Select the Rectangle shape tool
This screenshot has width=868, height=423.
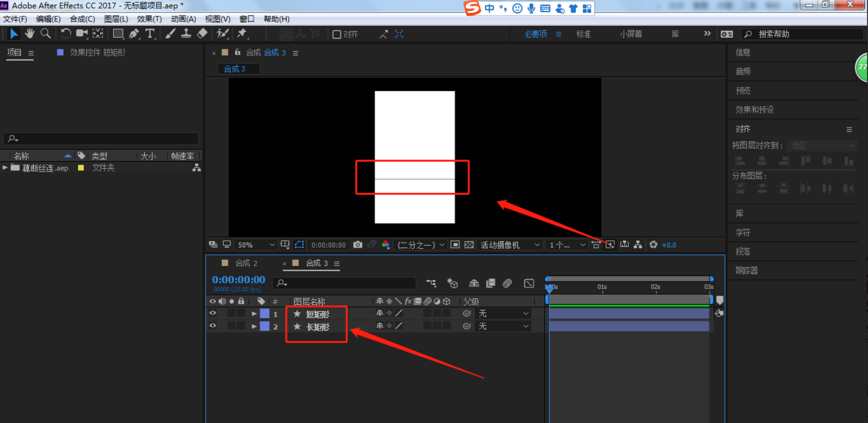pyautogui.click(x=118, y=34)
